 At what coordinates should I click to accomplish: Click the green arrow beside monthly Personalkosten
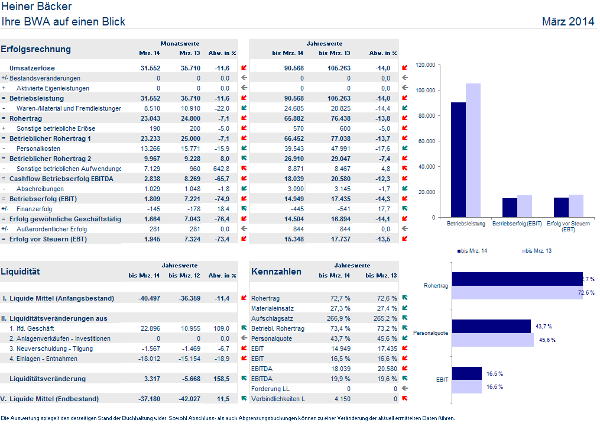coord(244,148)
